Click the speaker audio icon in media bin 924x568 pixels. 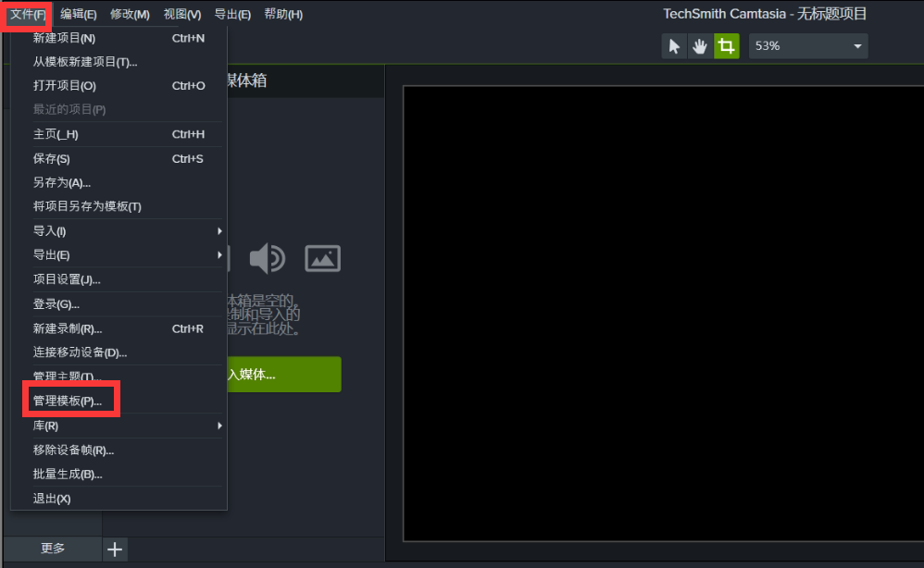point(268,258)
